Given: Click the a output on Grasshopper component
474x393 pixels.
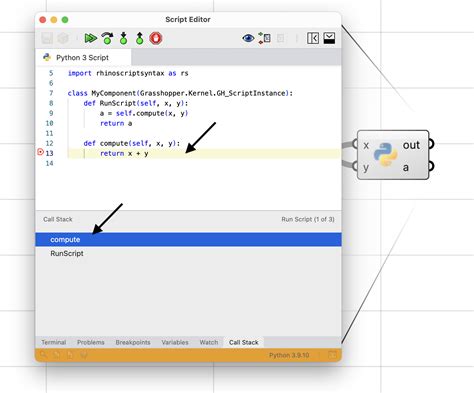Looking at the screenshot, I should [x=406, y=167].
